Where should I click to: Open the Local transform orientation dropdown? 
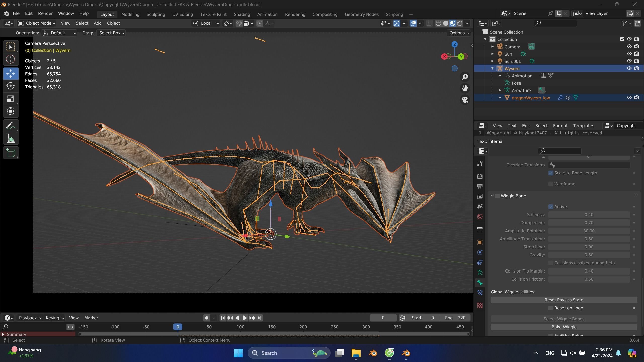[206, 23]
